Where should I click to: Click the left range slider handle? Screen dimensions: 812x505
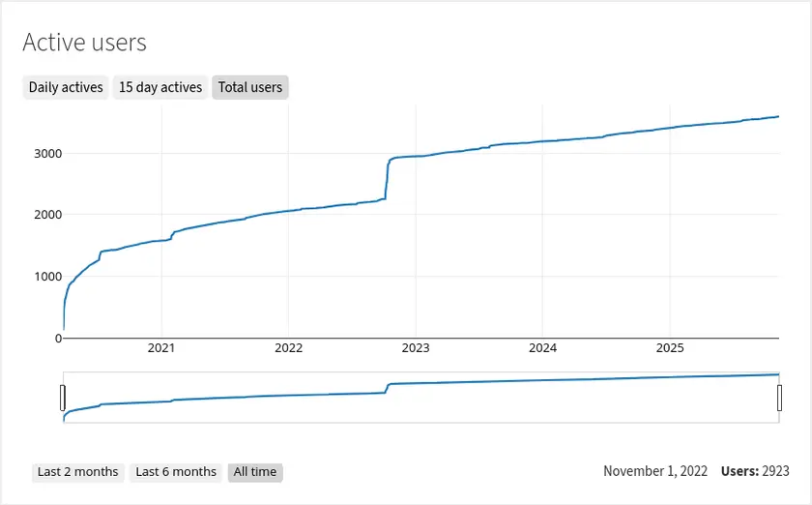click(x=63, y=398)
